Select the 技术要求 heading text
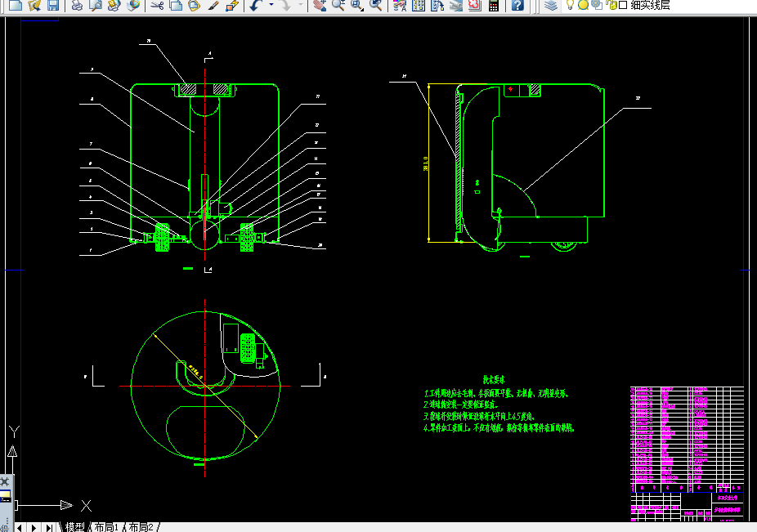 tap(494, 379)
